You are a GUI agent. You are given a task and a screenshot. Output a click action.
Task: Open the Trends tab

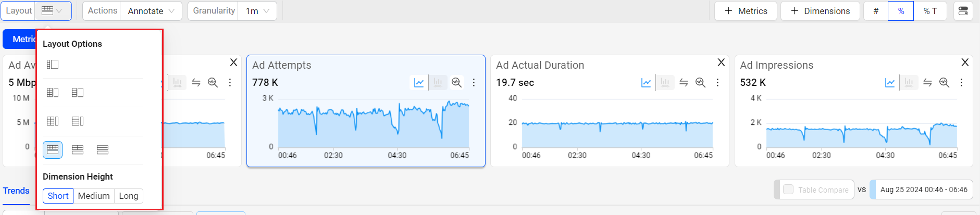[16, 191]
